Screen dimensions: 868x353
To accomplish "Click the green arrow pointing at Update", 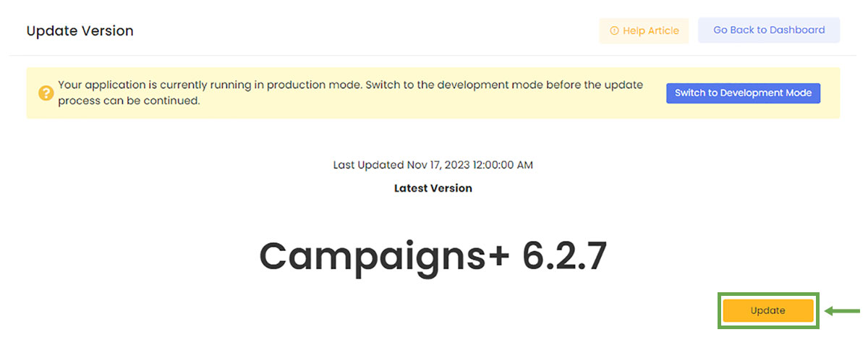I will [x=843, y=311].
